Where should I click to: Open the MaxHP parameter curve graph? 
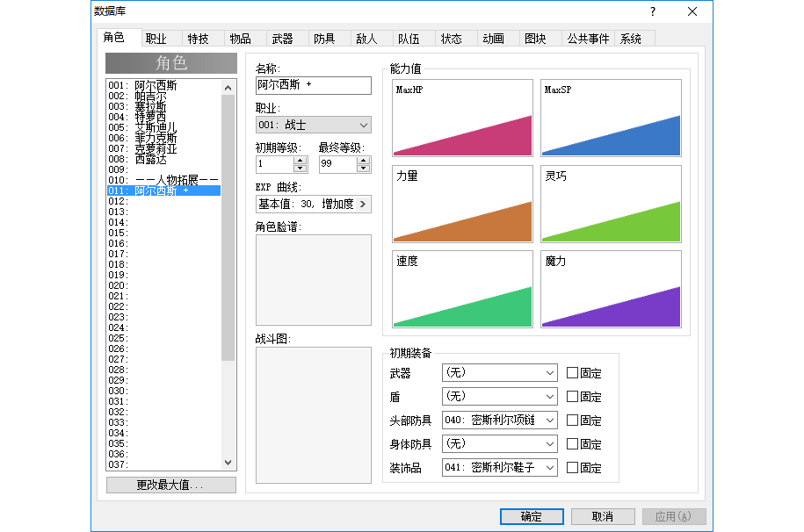coord(462,118)
